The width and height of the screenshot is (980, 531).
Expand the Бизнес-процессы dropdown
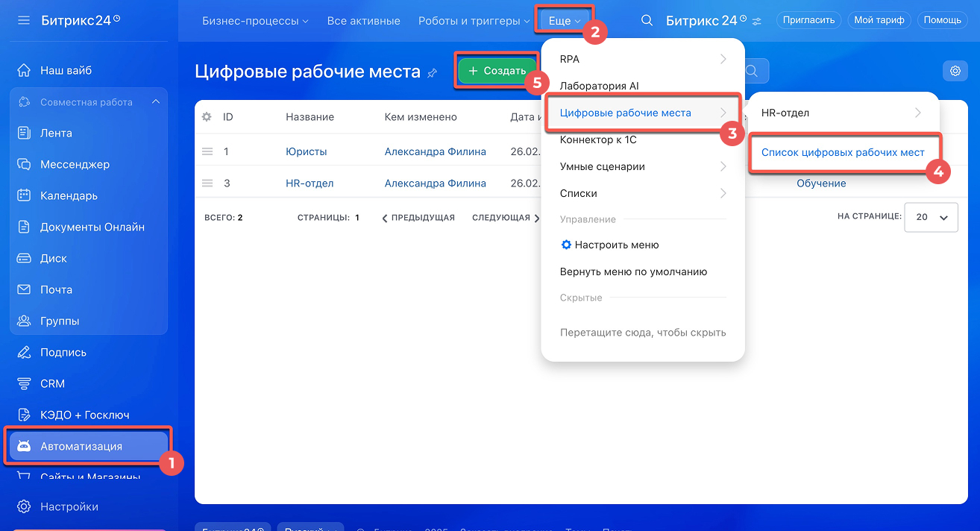coord(255,21)
